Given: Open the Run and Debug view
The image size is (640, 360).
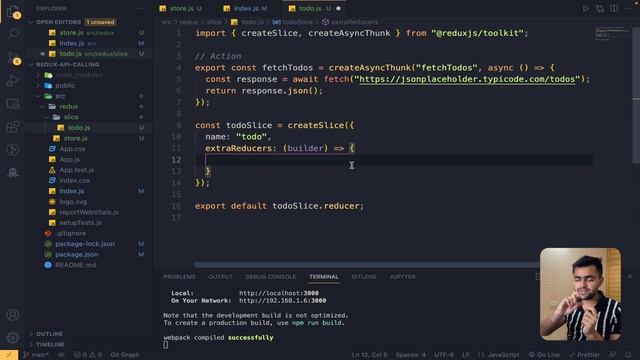Looking at the screenshot, I should click(13, 80).
